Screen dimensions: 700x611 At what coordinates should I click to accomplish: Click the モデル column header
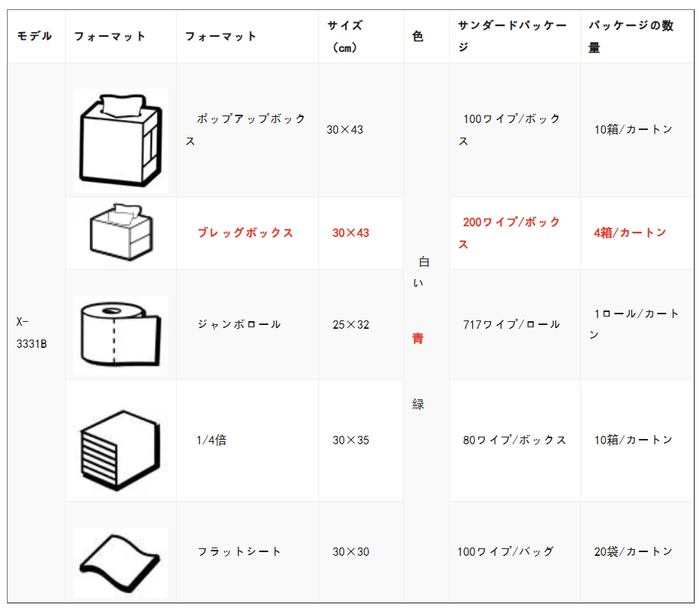[x=34, y=36]
